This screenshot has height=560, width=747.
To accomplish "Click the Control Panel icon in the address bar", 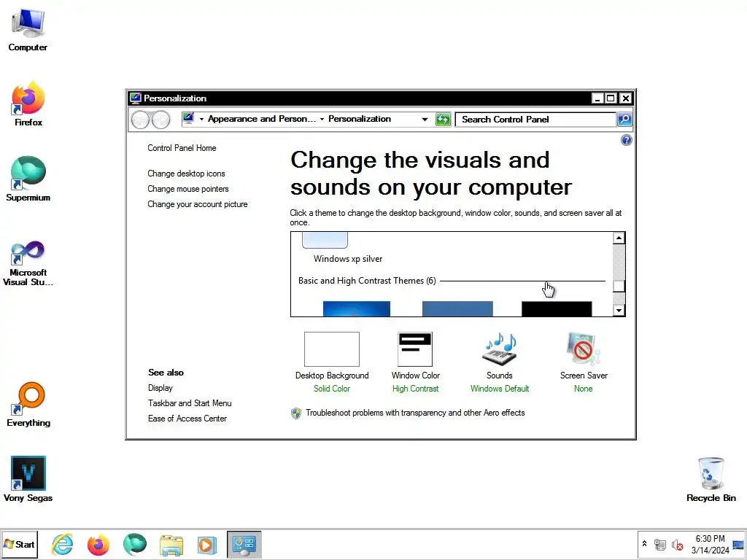I will tap(189, 118).
